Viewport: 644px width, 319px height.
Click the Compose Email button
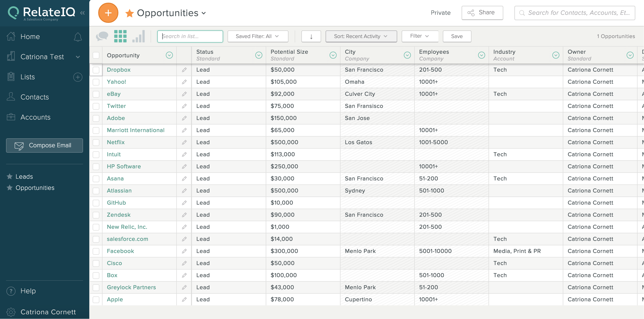point(45,145)
